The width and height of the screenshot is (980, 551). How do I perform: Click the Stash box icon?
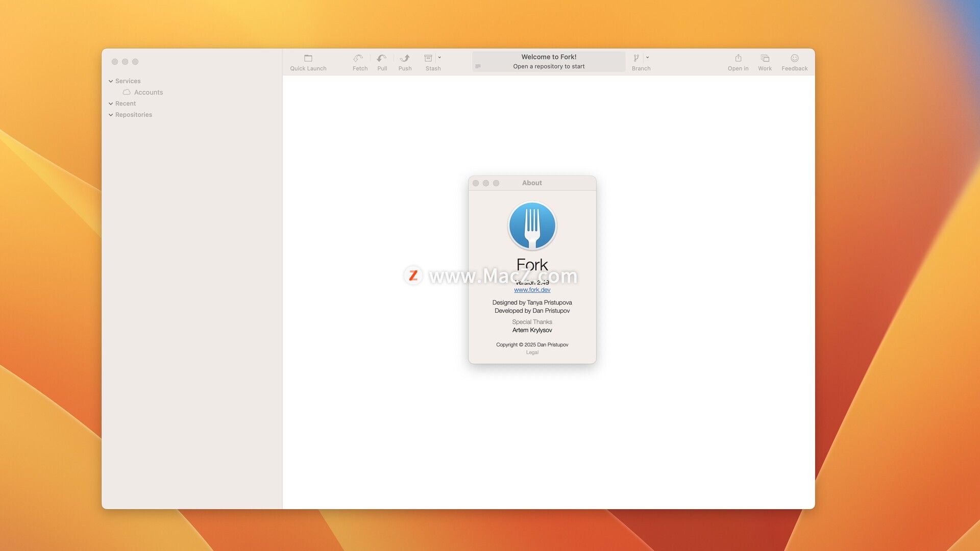coord(428,58)
